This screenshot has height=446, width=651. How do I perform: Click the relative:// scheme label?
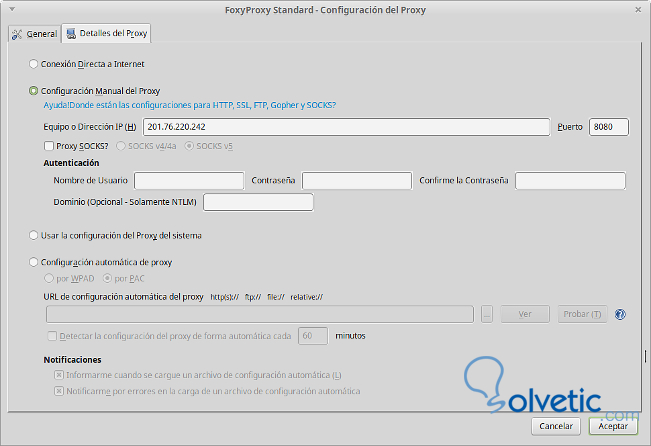coord(306,297)
